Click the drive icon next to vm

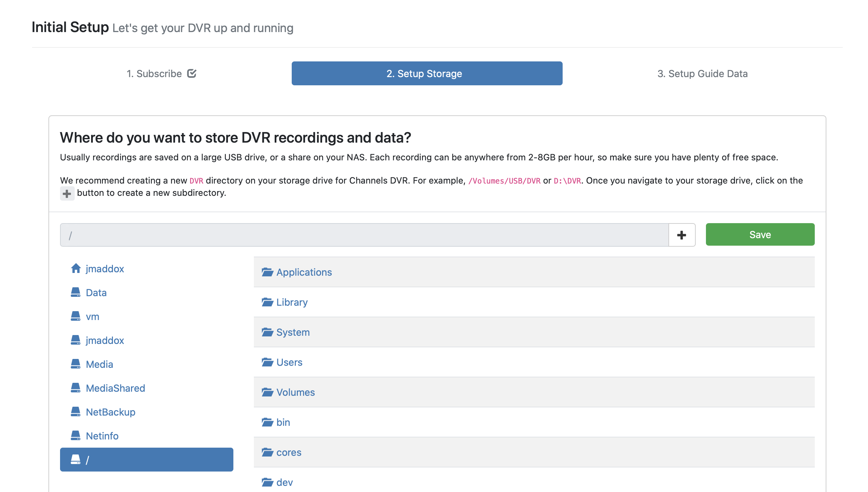point(76,316)
